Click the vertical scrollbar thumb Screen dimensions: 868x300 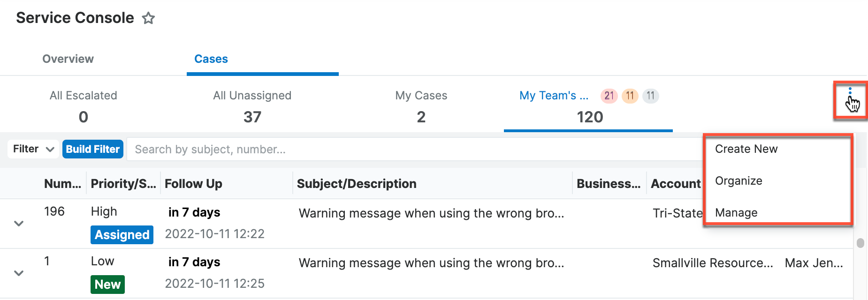coord(860,243)
